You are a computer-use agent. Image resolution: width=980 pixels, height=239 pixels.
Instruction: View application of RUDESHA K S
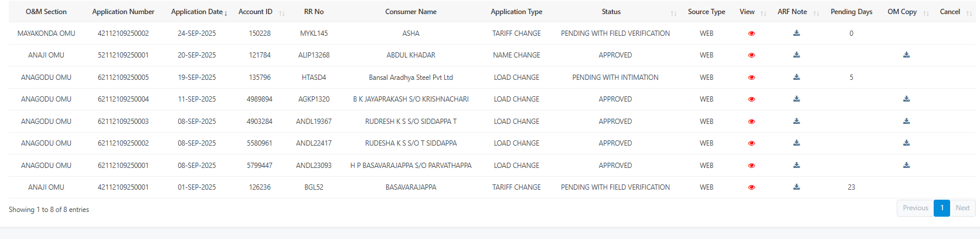[751, 143]
